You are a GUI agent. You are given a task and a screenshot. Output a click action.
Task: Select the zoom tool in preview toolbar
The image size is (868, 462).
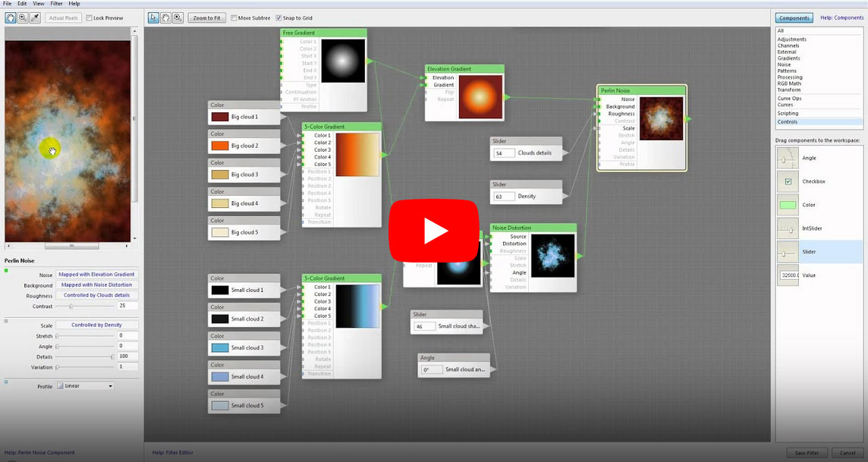point(23,17)
